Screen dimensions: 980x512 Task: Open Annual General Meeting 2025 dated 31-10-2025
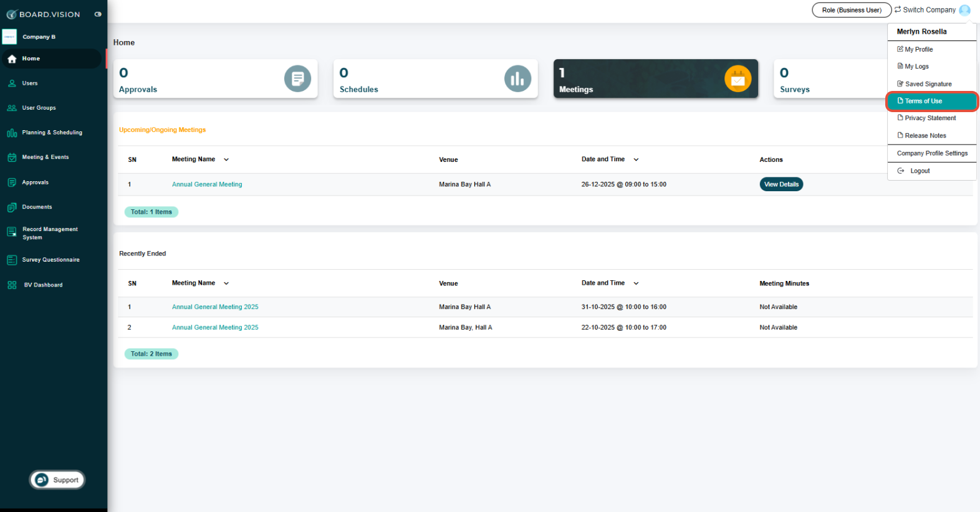point(215,307)
